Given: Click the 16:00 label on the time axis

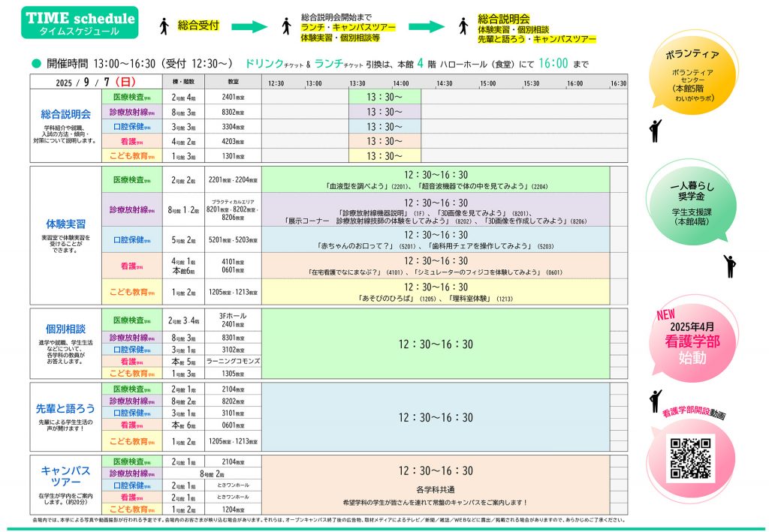Looking at the screenshot, I should [574, 83].
